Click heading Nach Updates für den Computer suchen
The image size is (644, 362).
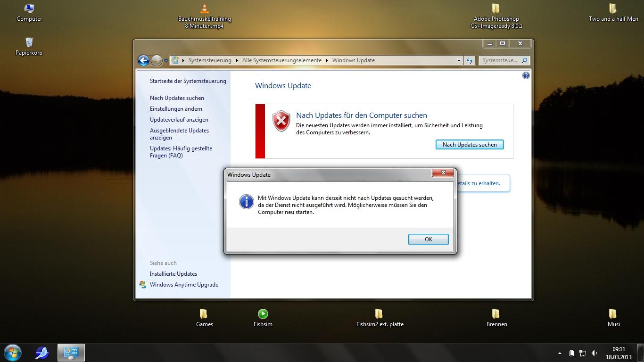(362, 115)
